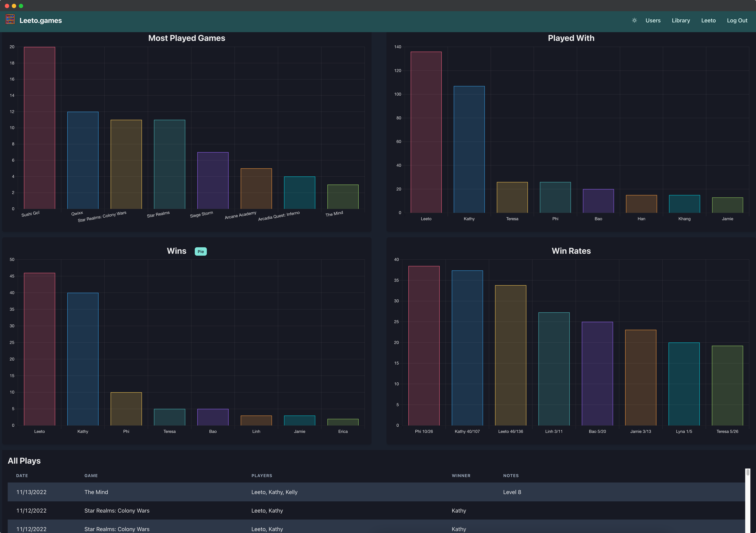Viewport: 756px width, 533px height.
Task: Click the Teresa bar in Wins chart
Action: coord(170,417)
